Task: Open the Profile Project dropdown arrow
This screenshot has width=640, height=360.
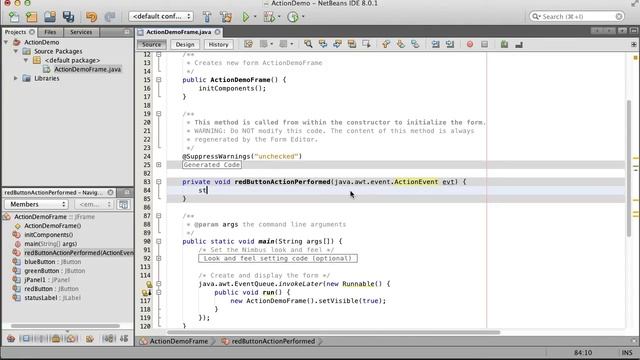Action: click(x=303, y=17)
